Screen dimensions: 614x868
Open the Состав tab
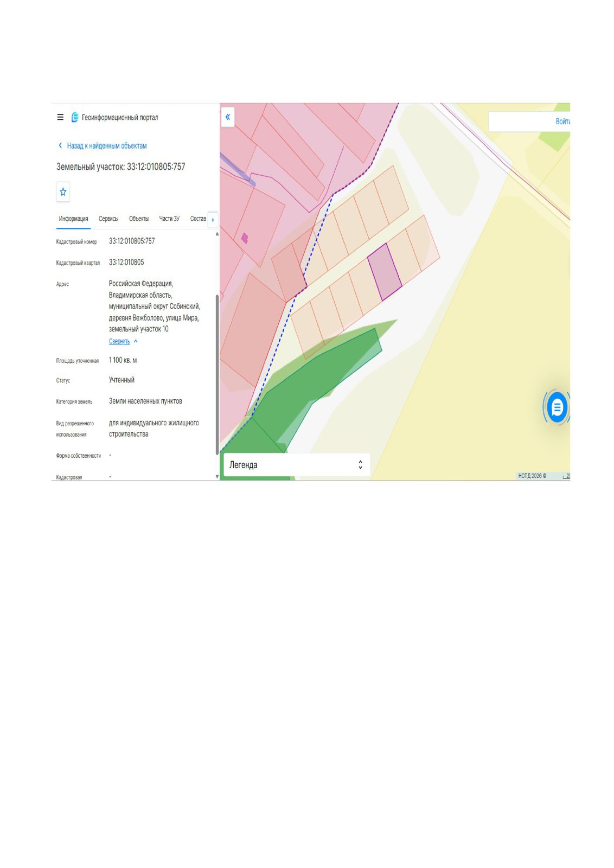198,219
